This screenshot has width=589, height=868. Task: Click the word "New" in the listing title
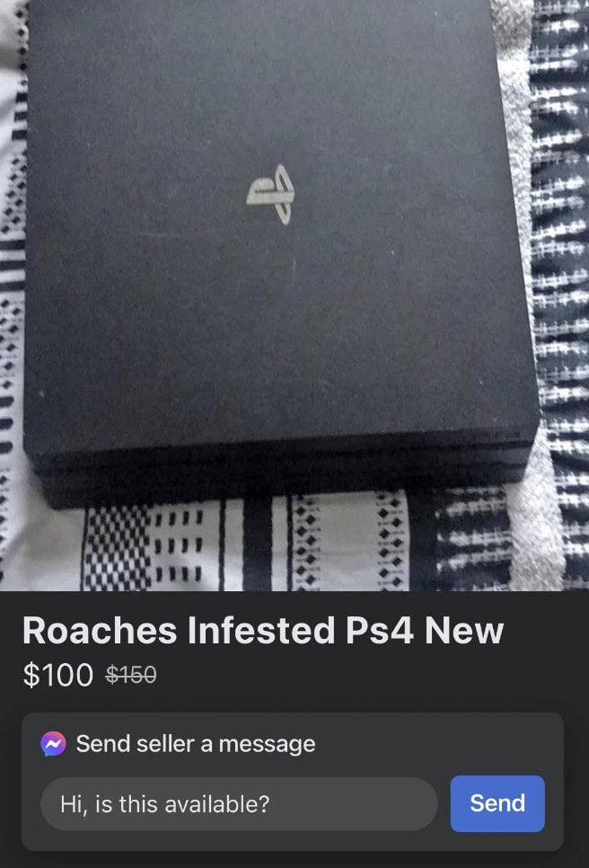(x=464, y=631)
